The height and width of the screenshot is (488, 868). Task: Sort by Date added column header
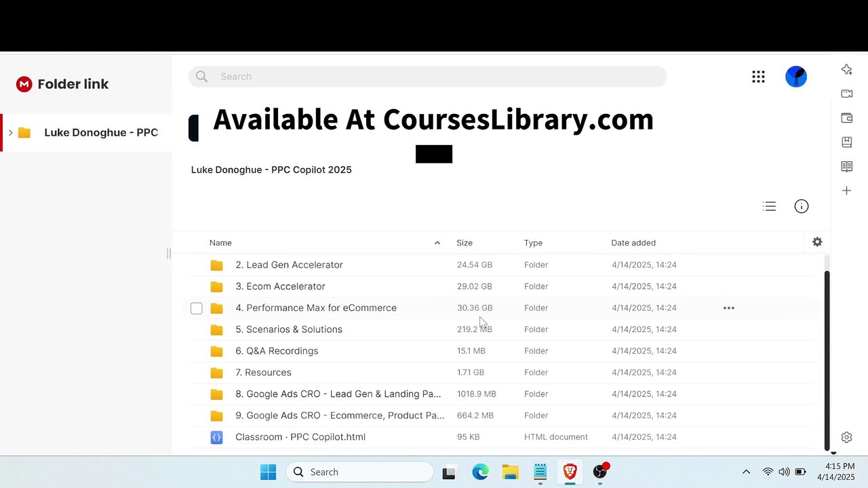click(633, 243)
